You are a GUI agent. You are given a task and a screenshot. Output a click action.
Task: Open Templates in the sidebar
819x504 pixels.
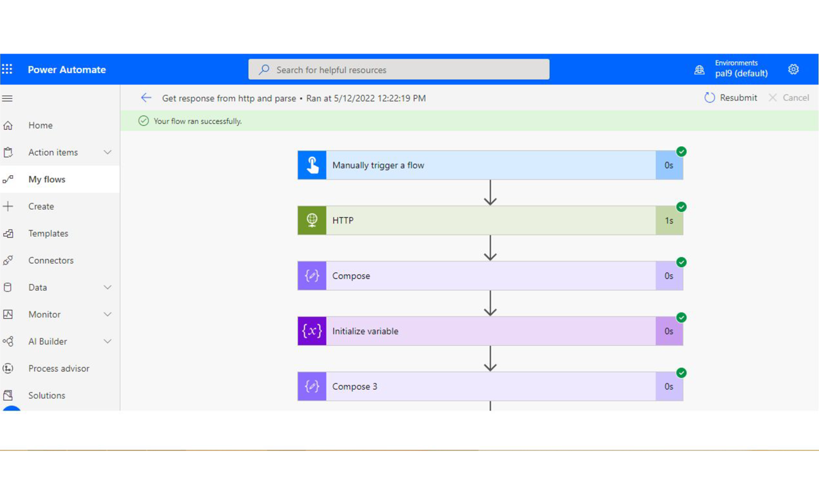click(60, 234)
